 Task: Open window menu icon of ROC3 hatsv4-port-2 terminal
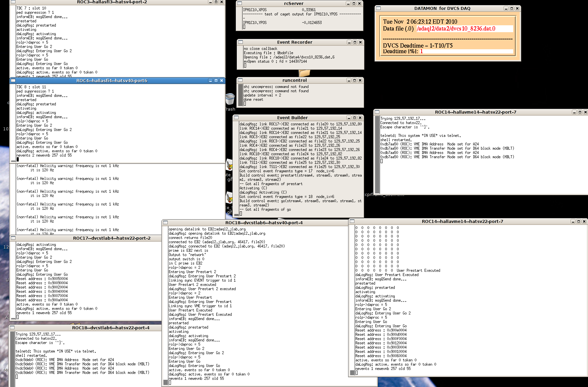[13, 2]
